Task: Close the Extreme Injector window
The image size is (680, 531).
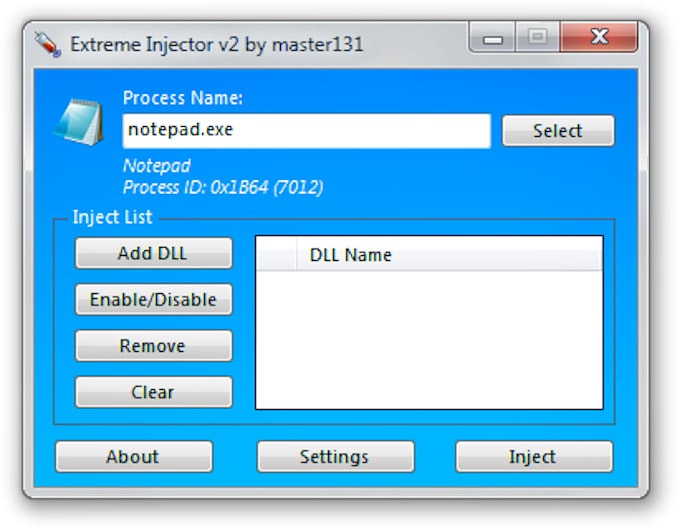Action: (599, 38)
